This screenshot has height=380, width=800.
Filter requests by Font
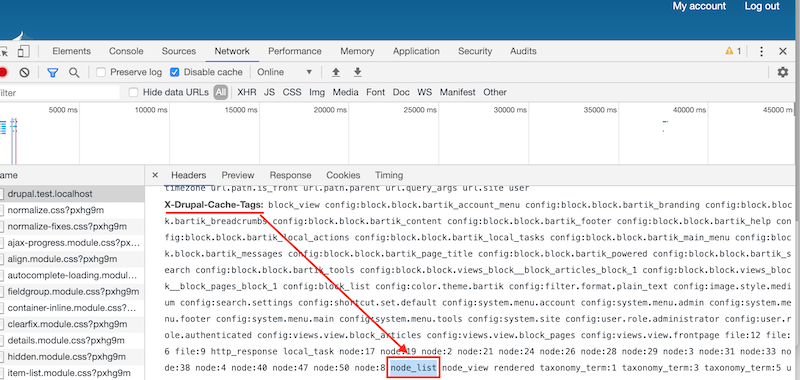(x=376, y=92)
